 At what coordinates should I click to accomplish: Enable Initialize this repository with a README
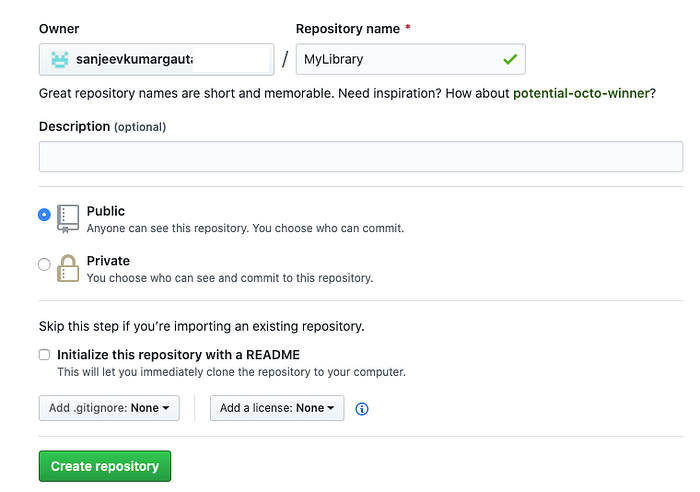point(44,354)
